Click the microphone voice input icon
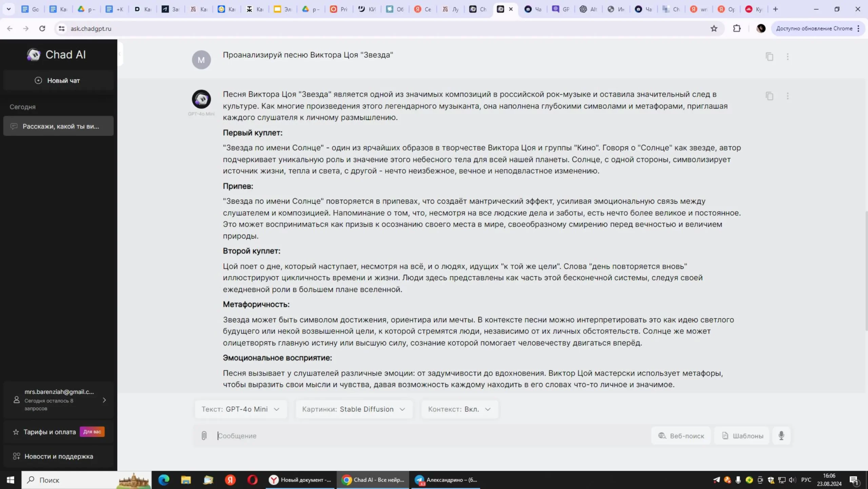The width and height of the screenshot is (868, 489). click(x=781, y=436)
